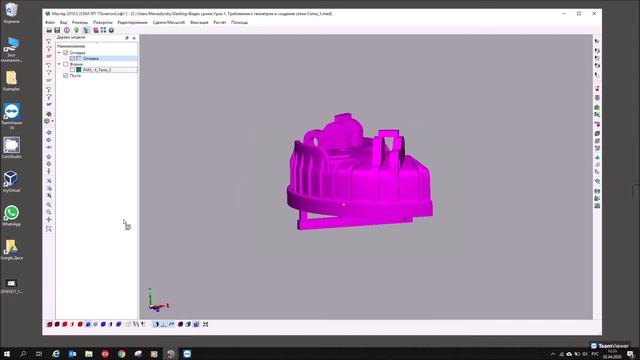Open the Редактирование menu

point(132,22)
